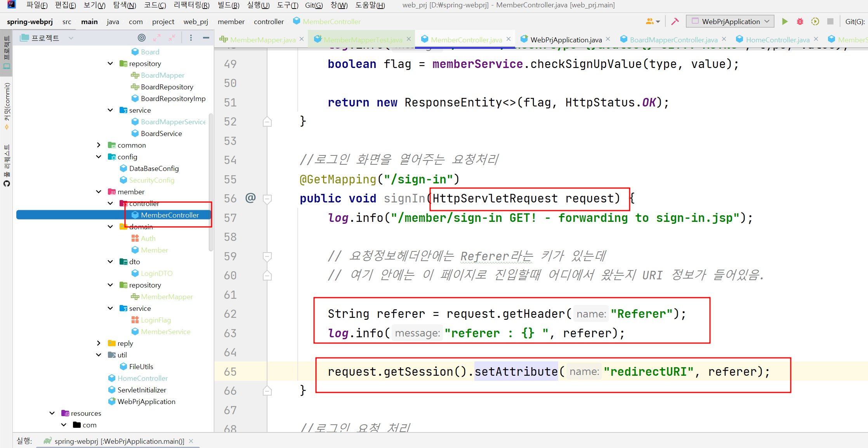Fold method at line 56 gutter marker
The image size is (868, 448).
(267, 199)
